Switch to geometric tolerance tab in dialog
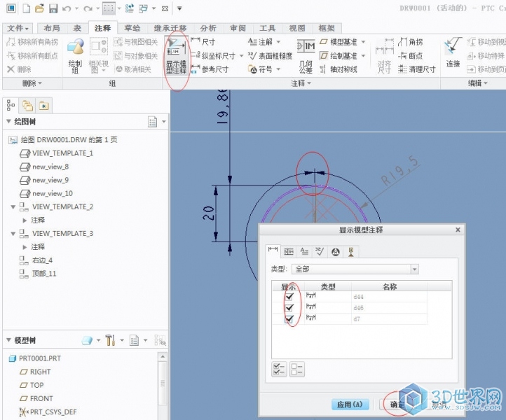506x420 pixels. pos(289,251)
